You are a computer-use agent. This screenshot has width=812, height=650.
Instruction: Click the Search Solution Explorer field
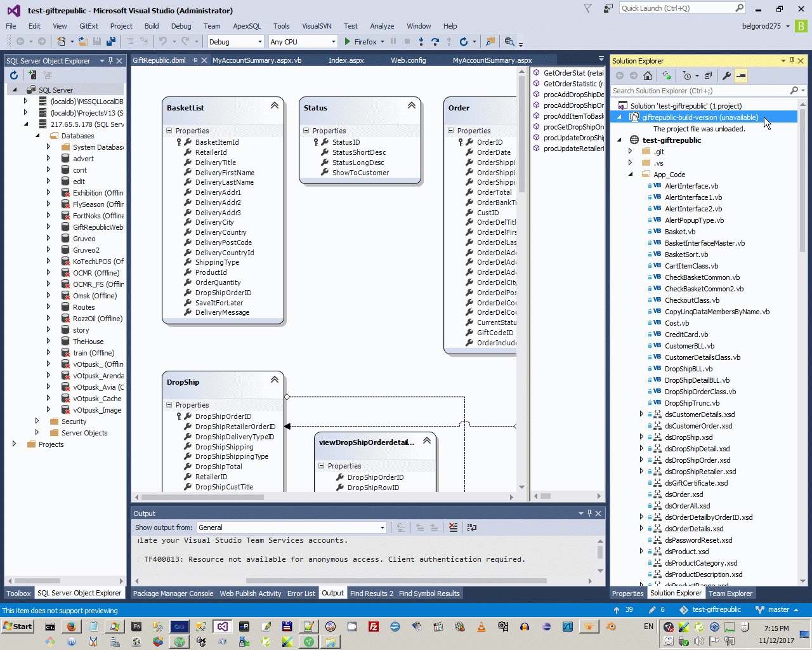tap(700, 91)
